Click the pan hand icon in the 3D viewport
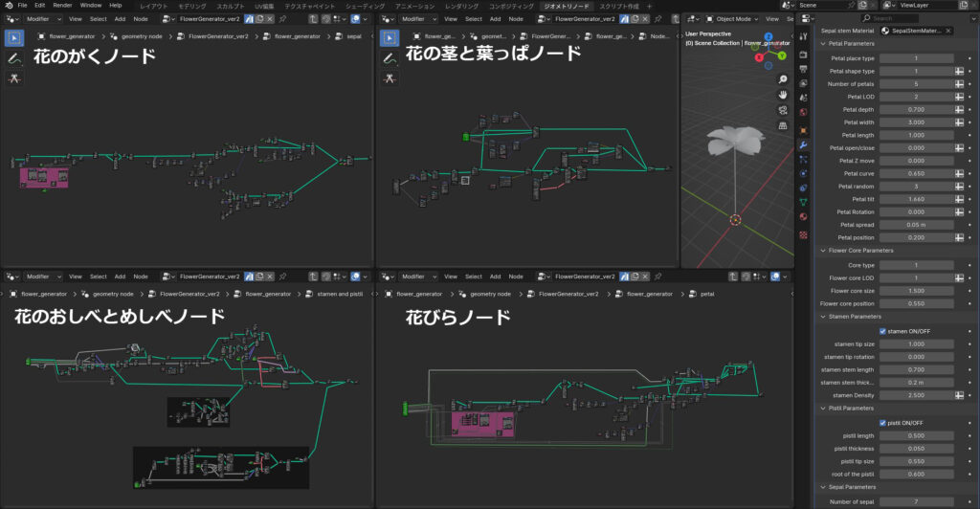 click(x=783, y=95)
